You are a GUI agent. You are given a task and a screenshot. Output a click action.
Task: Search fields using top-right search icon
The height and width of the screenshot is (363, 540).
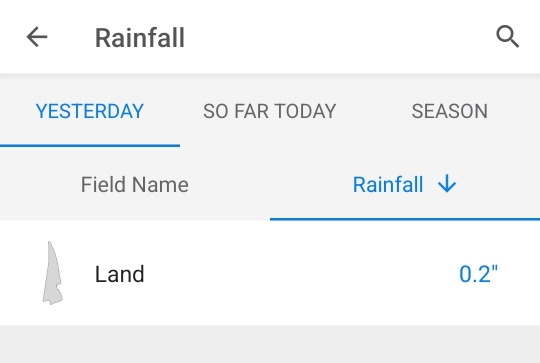point(507,36)
